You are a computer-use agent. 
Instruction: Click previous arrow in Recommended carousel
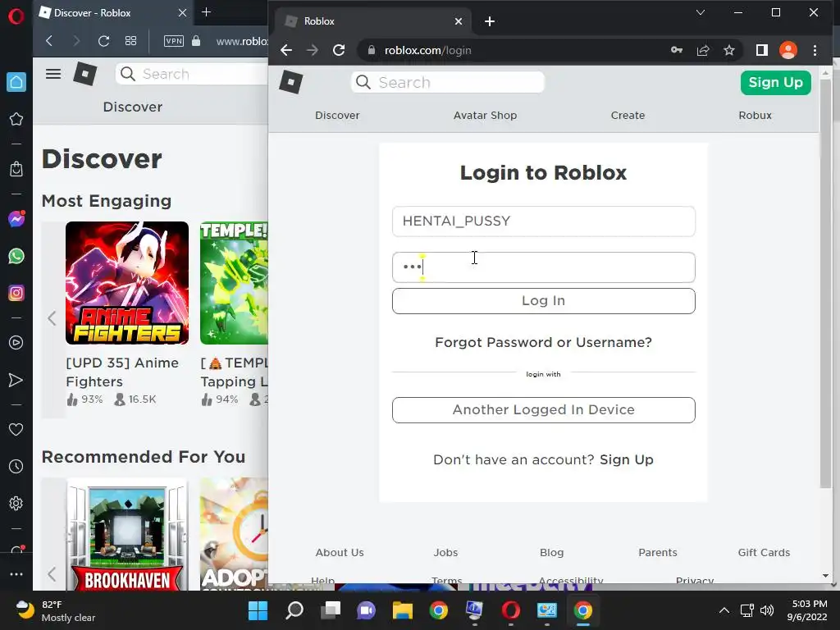pos(52,574)
